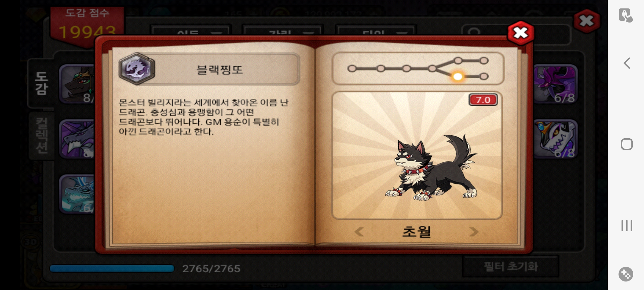Image resolution: width=644 pixels, height=290 pixels.
Task: Tap the Android back navigation arrow
Action: pos(627,63)
